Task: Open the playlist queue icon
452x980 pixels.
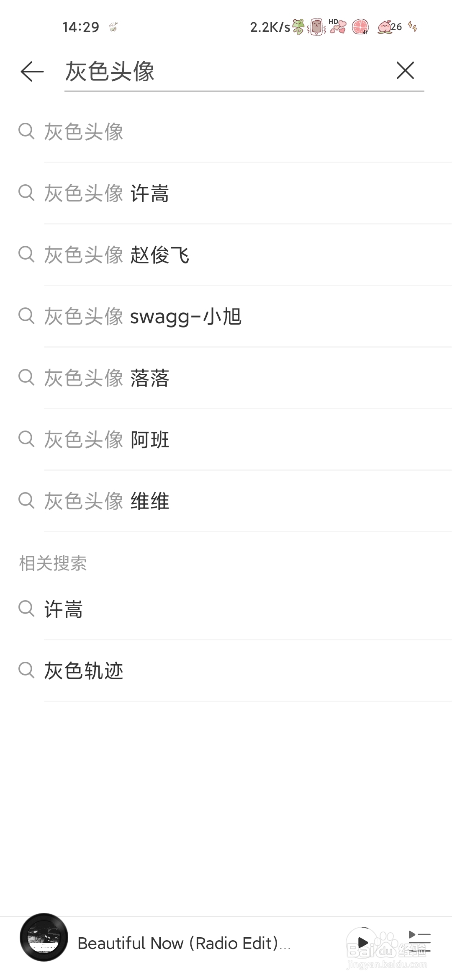Action: pyautogui.click(x=419, y=942)
